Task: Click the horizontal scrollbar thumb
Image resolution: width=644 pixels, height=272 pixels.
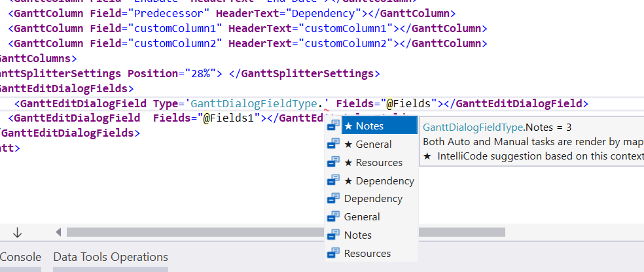Action: pyautogui.click(x=196, y=232)
